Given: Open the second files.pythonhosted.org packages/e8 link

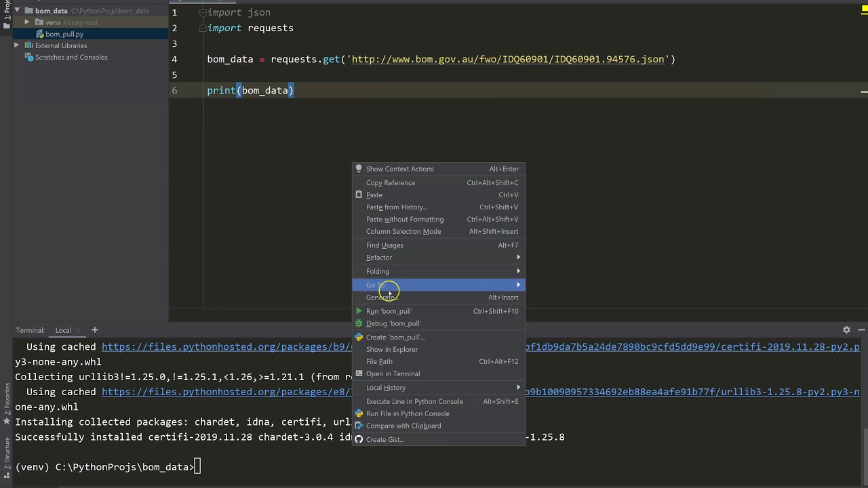Looking at the screenshot, I should click(x=226, y=392).
